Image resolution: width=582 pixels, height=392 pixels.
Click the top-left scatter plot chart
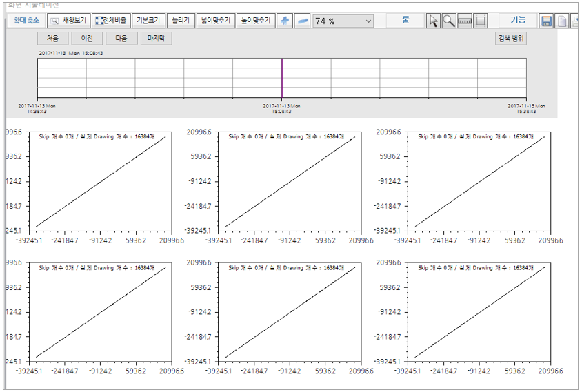tap(100, 181)
